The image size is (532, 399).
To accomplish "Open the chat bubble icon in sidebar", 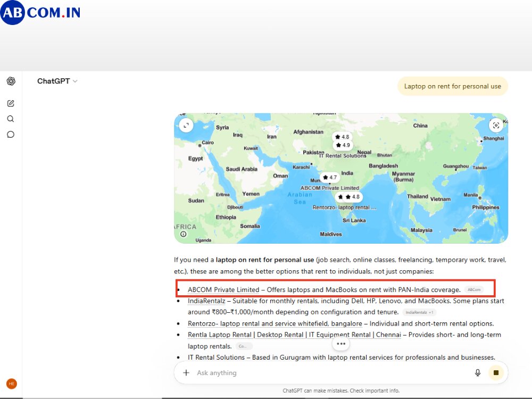I will [11, 135].
